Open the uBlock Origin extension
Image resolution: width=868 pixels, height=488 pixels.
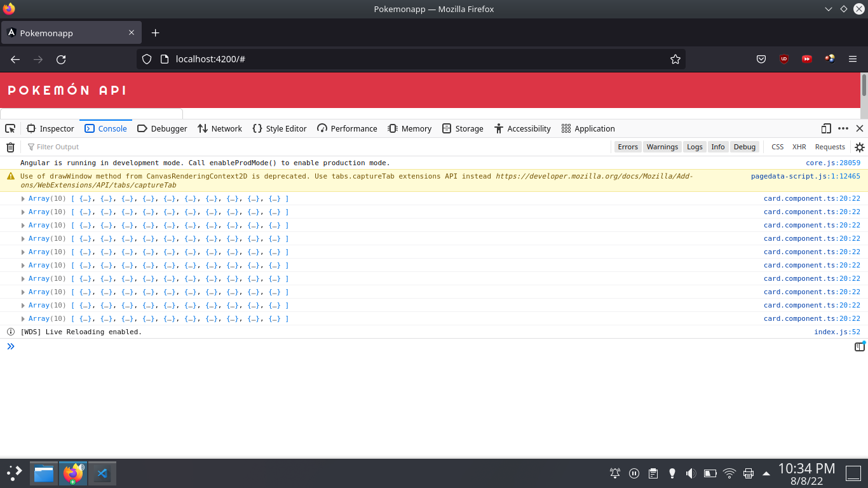(784, 58)
